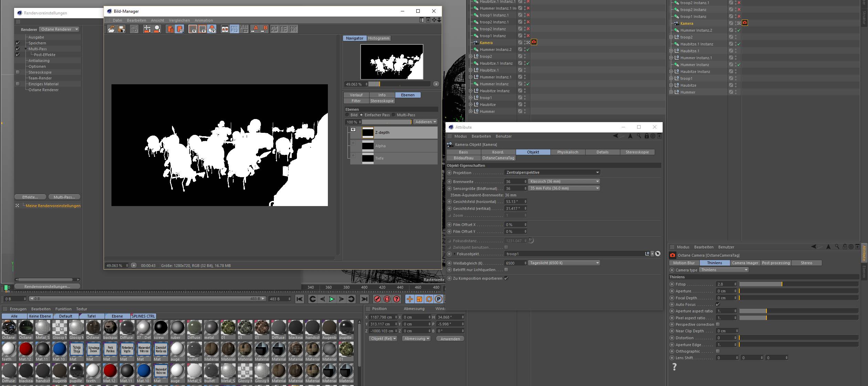Open the Addieren blend mode dropdown
868x386 pixels.
coord(425,122)
